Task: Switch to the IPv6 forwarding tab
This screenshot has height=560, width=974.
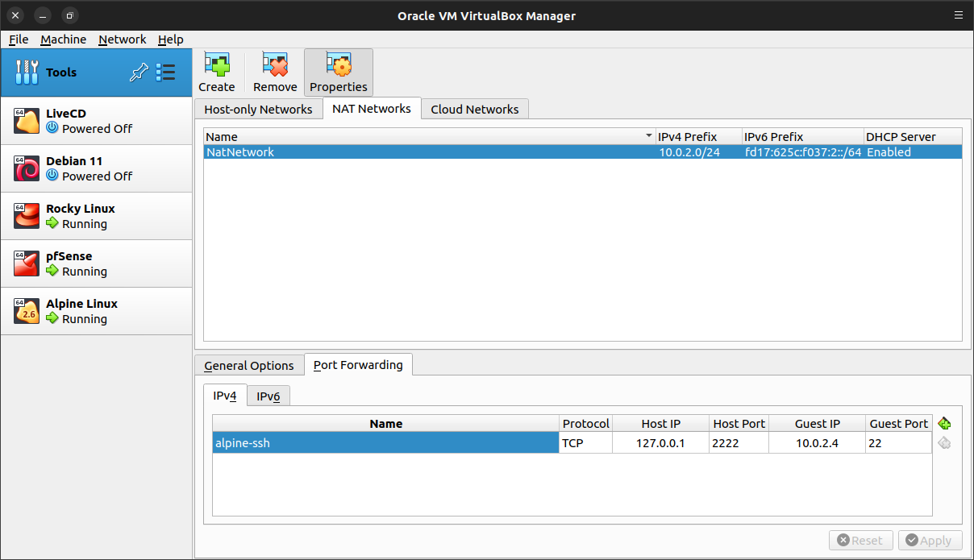Action: pos(268,396)
